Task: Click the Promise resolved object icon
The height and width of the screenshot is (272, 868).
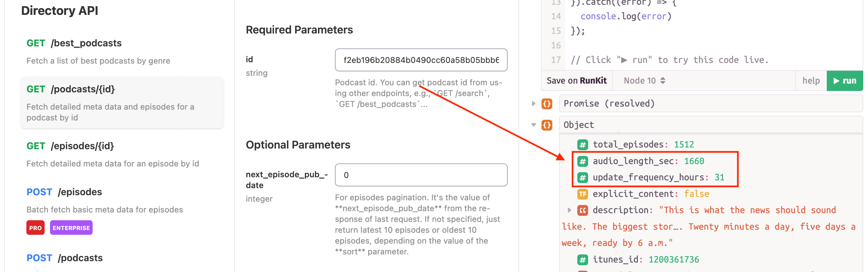Action: pyautogui.click(x=547, y=104)
